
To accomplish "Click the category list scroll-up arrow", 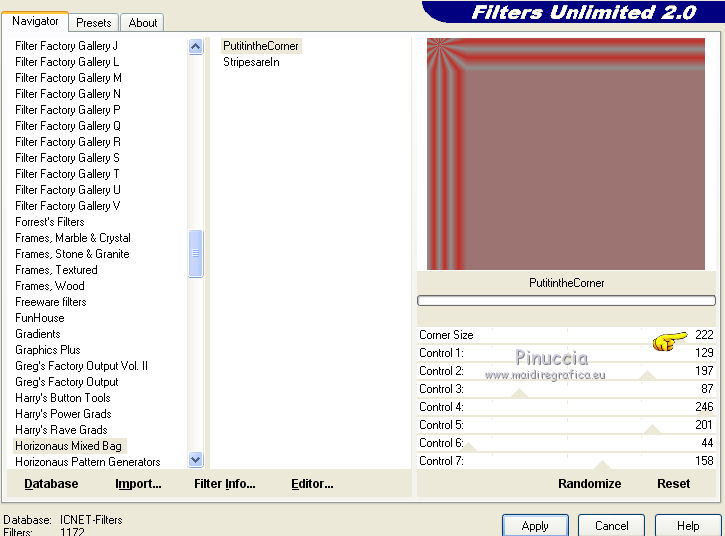I will [196, 46].
